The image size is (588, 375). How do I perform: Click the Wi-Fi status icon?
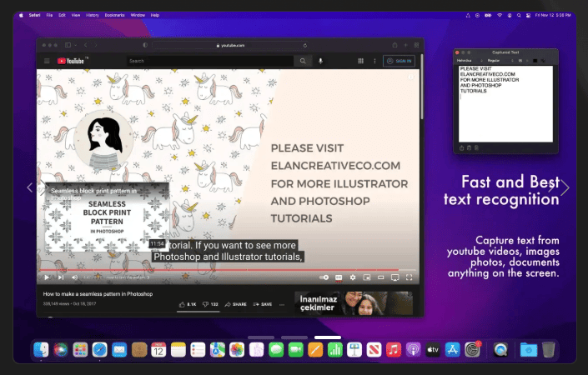(500, 15)
